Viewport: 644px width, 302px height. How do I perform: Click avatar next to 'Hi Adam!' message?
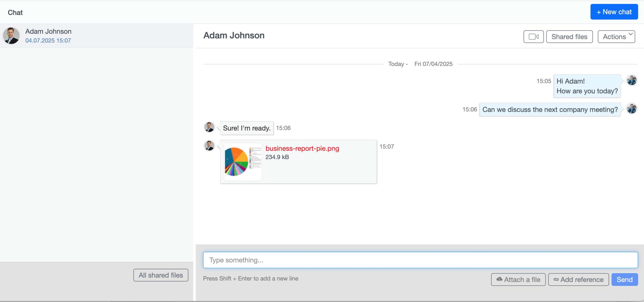click(631, 80)
